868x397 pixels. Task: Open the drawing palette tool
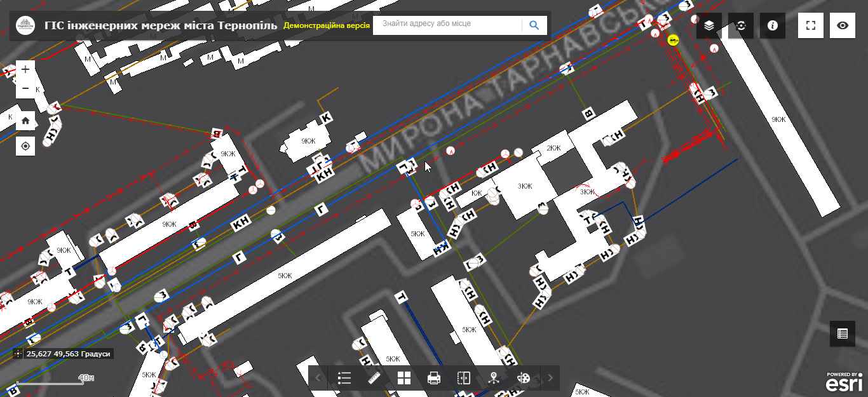[523, 377]
